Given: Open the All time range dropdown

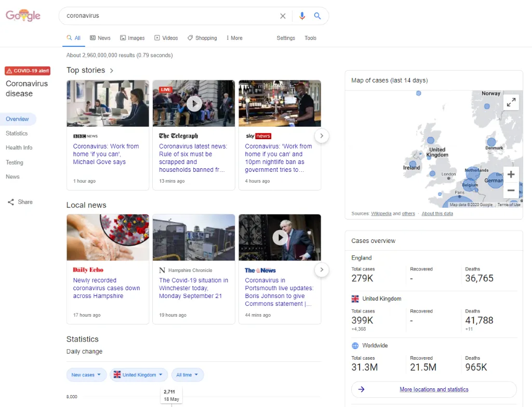Looking at the screenshot, I should (187, 375).
